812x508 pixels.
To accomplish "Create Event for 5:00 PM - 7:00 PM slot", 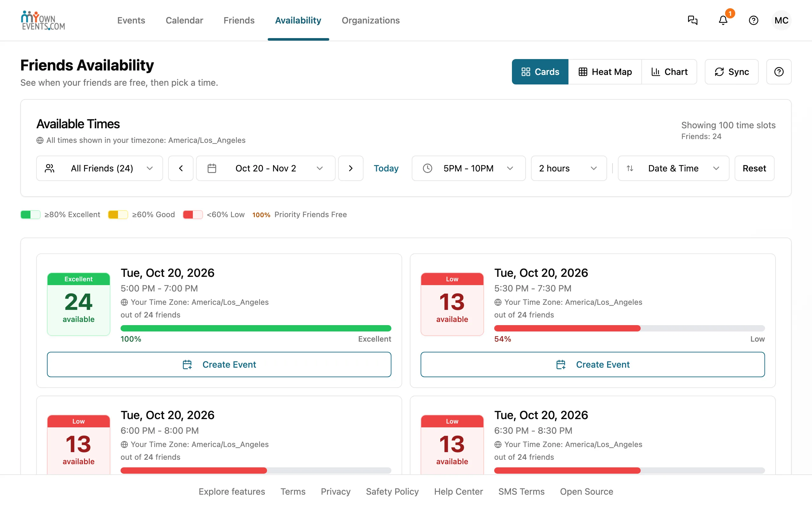I will (x=219, y=364).
